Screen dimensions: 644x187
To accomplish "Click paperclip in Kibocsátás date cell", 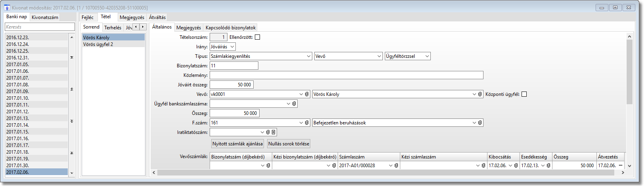I will 516,166.
